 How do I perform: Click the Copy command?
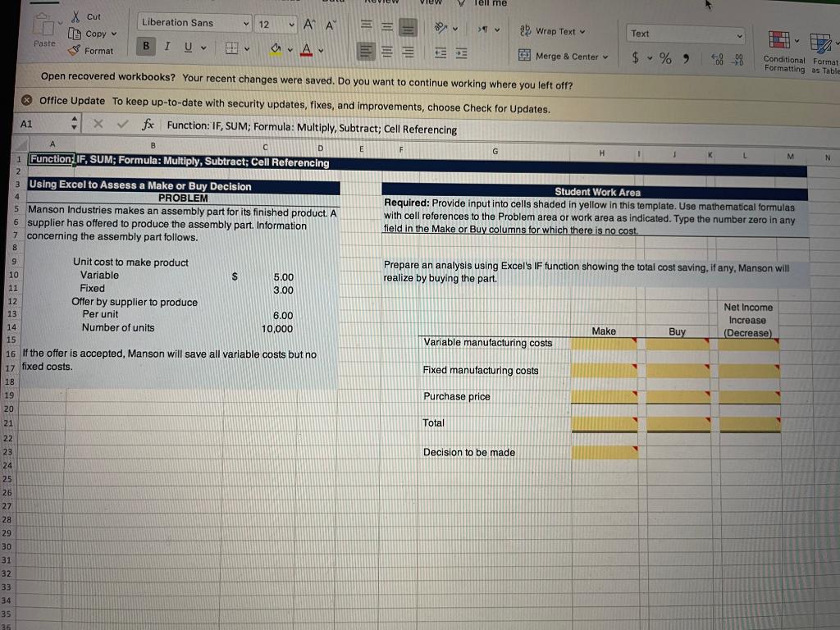click(x=93, y=34)
